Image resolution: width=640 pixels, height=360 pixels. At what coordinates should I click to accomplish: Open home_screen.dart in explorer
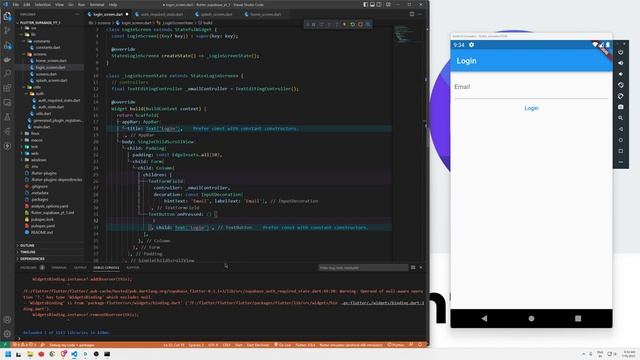(51, 60)
